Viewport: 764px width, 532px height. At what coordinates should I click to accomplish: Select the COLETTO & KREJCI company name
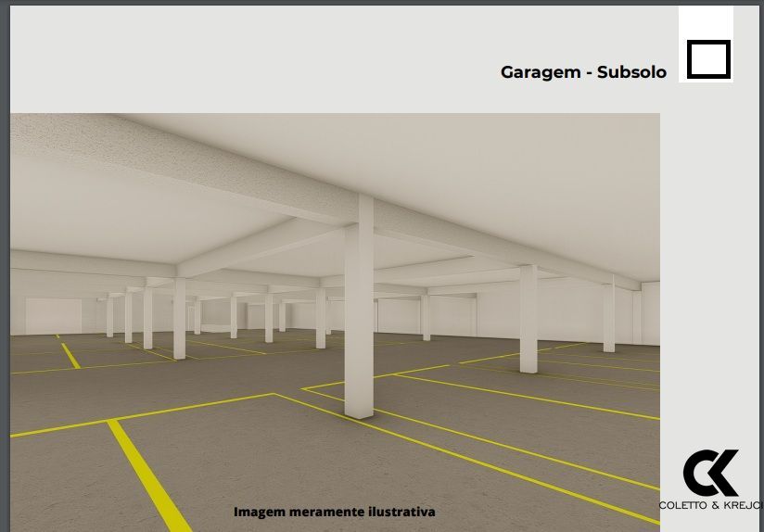[710, 505]
